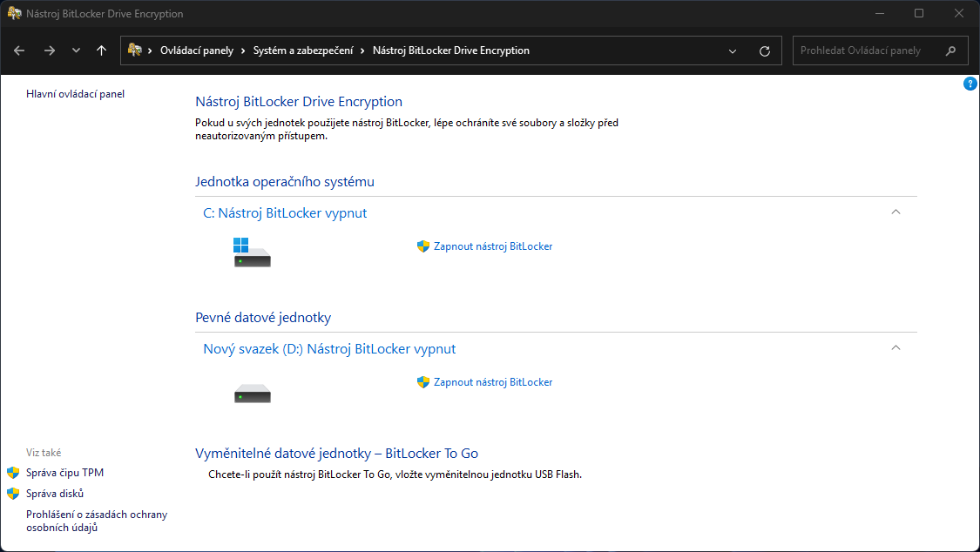The image size is (980, 552).
Task: Click Jednotka operačního systému heading
Action: (285, 182)
